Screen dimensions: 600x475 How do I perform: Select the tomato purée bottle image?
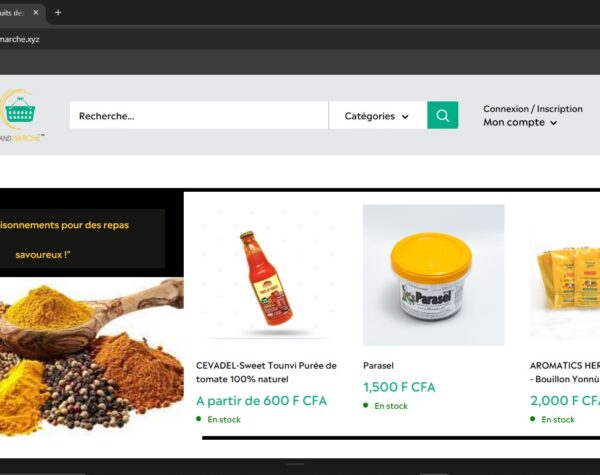[x=267, y=275]
